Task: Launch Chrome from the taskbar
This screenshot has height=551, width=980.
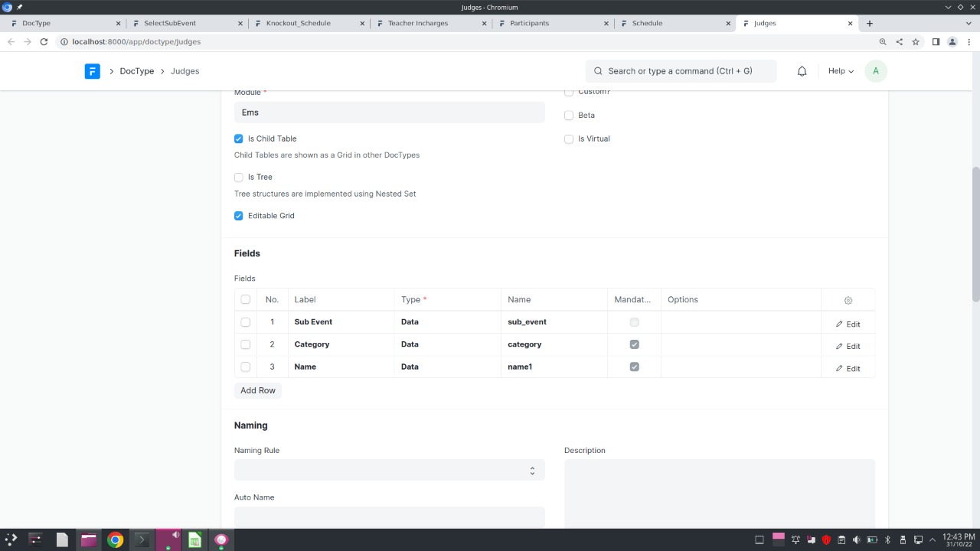Action: pos(115,540)
